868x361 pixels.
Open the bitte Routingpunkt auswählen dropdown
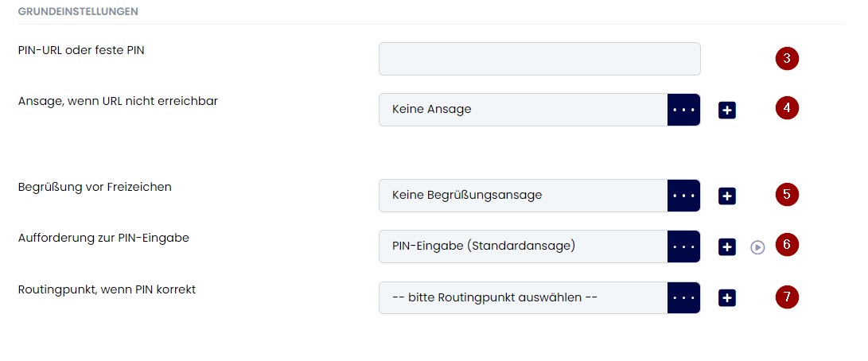pos(524,298)
